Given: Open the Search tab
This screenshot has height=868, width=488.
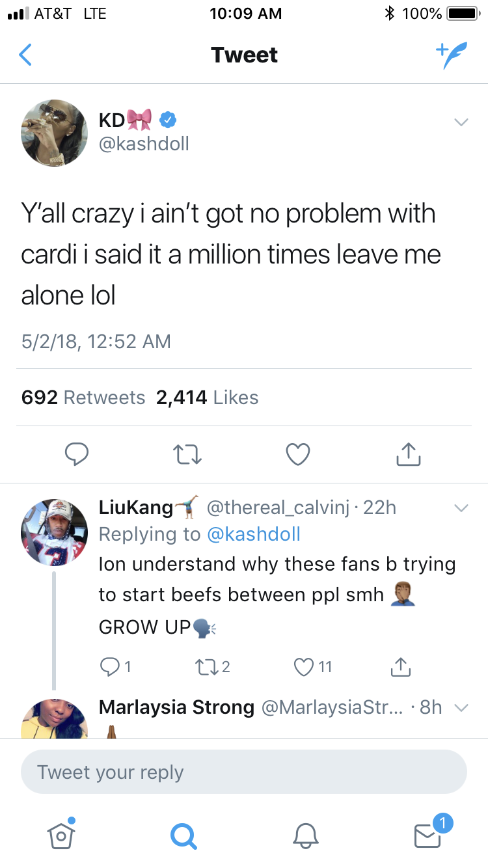Looking at the screenshot, I should click(183, 834).
